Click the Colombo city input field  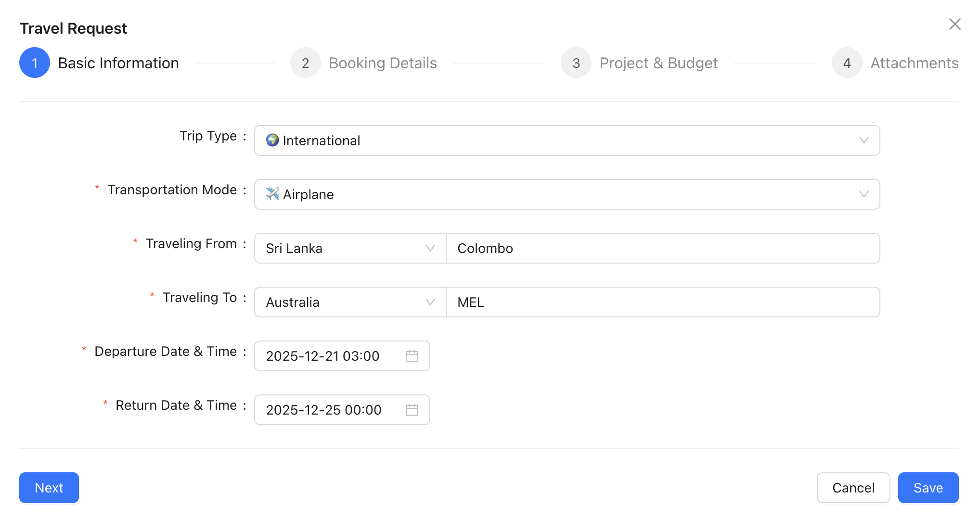pyautogui.click(x=662, y=248)
